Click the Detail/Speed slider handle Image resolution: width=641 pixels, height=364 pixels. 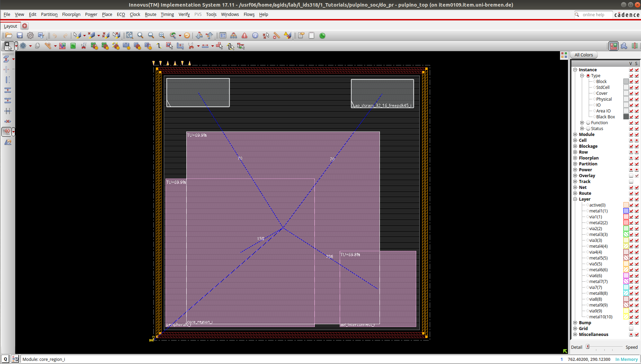[x=588, y=347]
